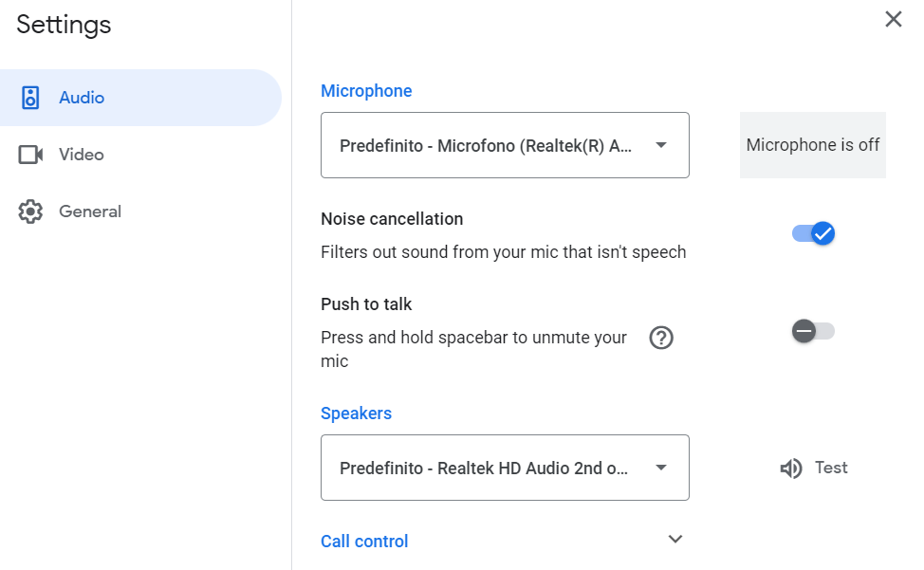Click the speaker icon next to Test
Image resolution: width=924 pixels, height=570 pixels.
tap(791, 469)
